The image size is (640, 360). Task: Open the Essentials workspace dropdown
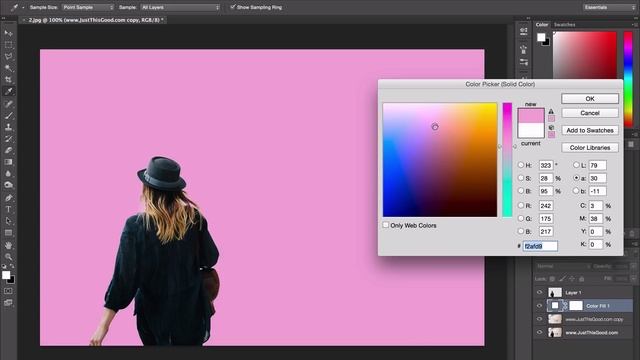(x=609, y=7)
